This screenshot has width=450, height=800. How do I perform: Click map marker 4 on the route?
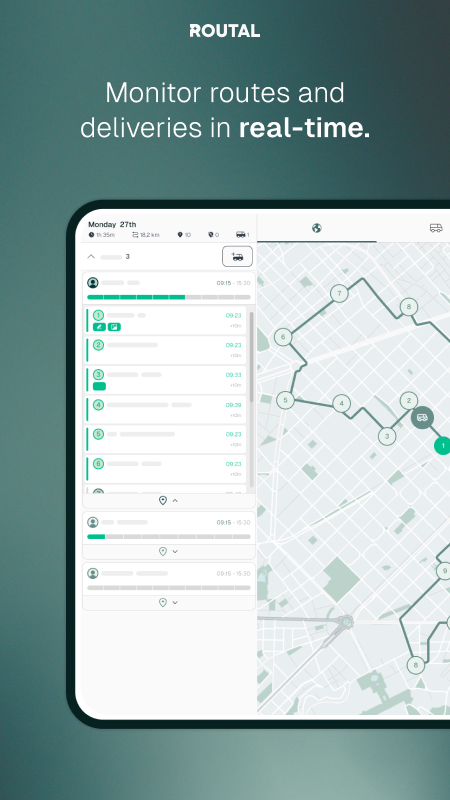click(341, 404)
